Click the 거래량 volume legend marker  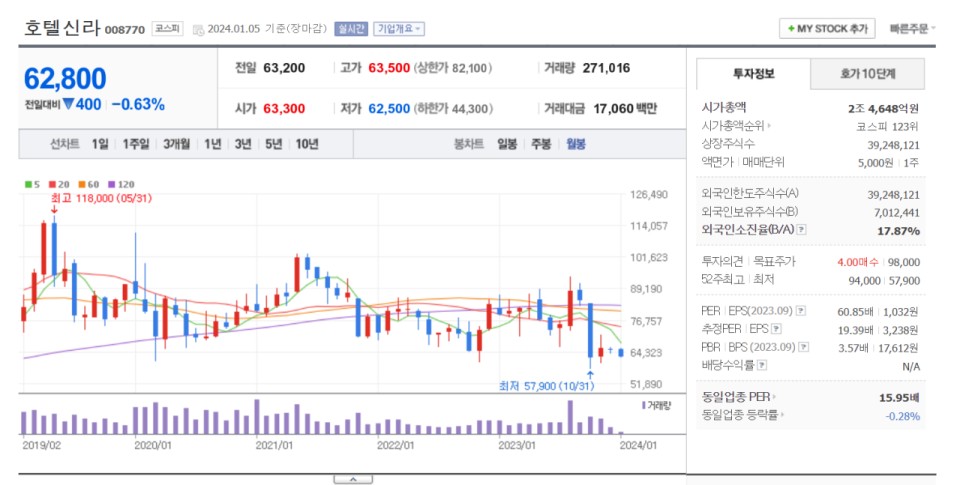(656, 405)
